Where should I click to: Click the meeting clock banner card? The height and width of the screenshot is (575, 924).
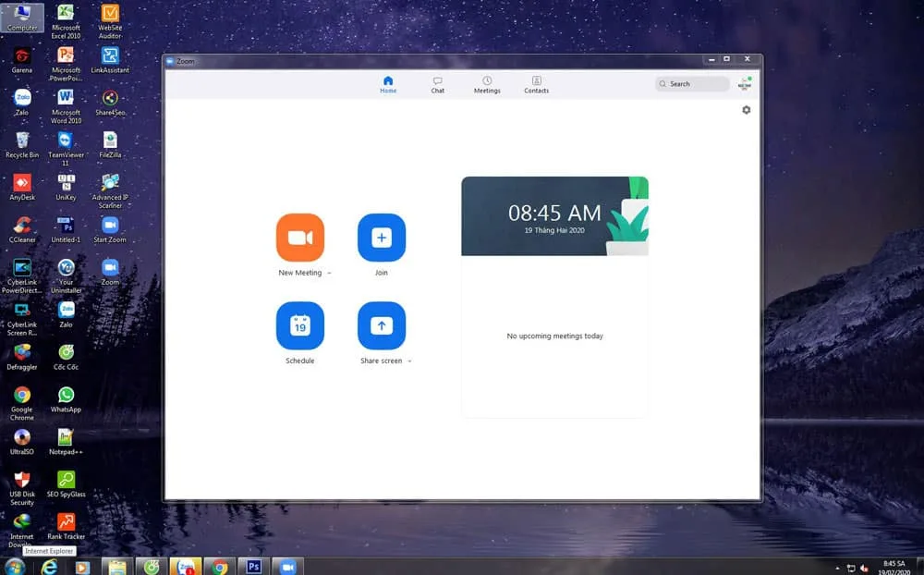pos(554,215)
